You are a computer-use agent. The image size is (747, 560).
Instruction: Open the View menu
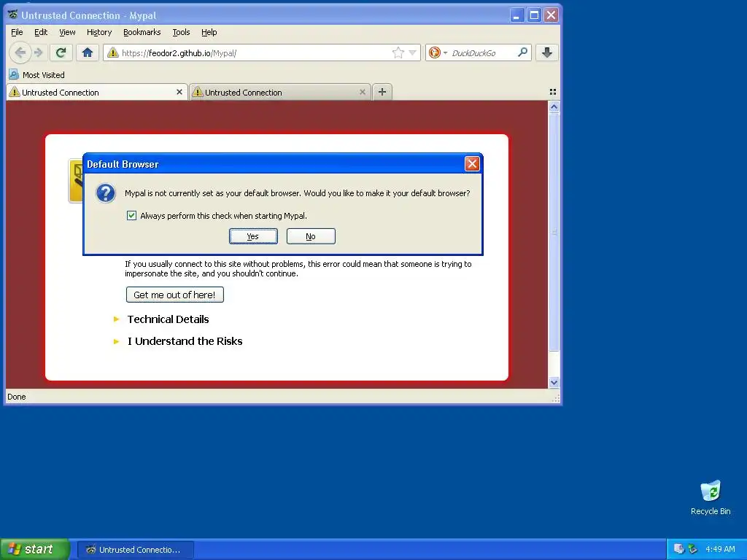(67, 32)
